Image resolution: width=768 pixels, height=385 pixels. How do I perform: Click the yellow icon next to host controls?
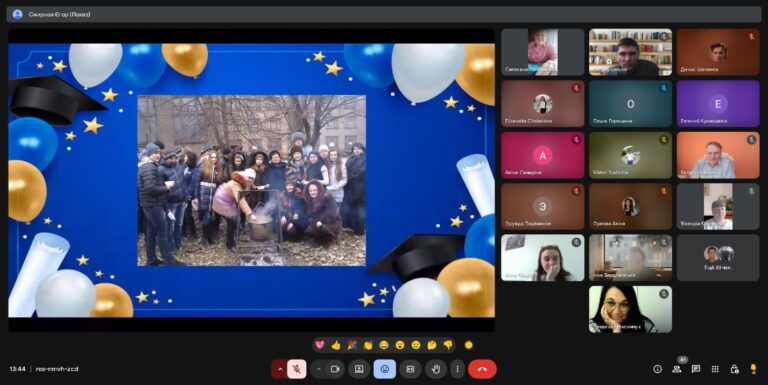(753, 369)
